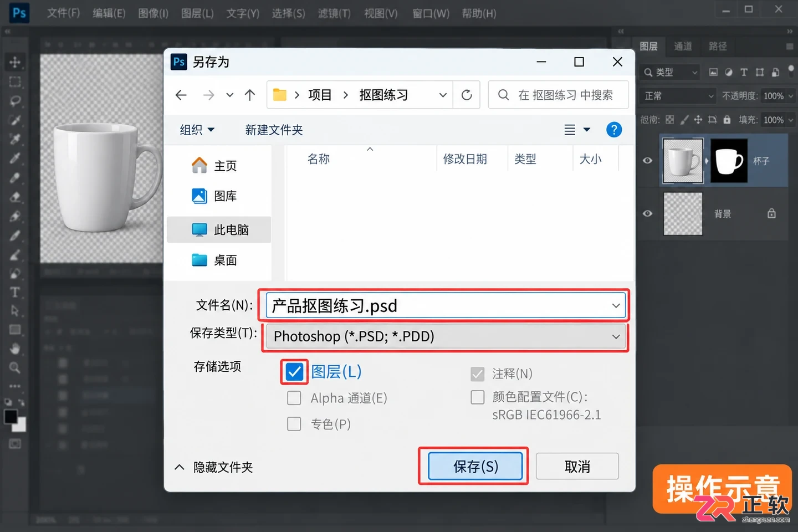This screenshot has width=798, height=532.
Task: Select the Zoom tool in left toolbar
Action: click(15, 367)
